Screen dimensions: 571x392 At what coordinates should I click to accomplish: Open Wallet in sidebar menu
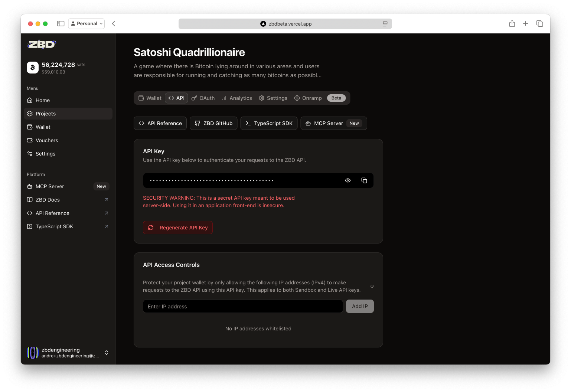point(68,127)
